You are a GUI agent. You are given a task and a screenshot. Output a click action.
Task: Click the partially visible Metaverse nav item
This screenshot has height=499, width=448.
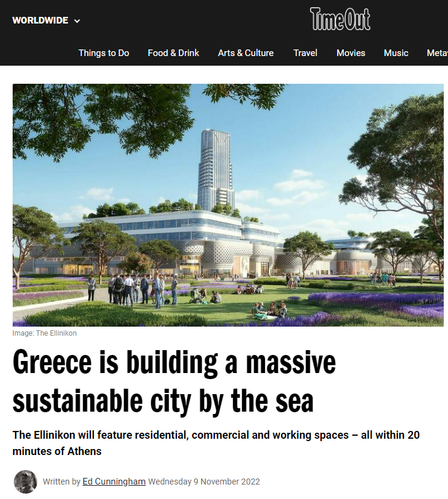coord(437,53)
